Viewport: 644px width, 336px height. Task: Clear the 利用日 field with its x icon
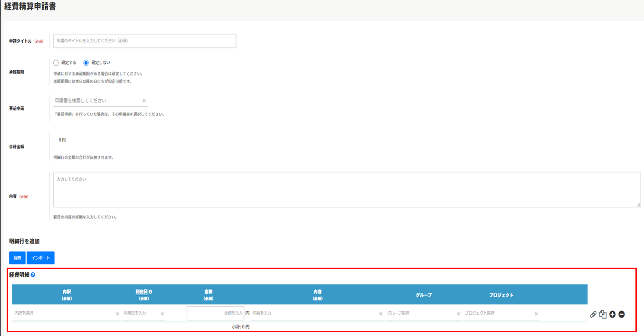click(162, 314)
